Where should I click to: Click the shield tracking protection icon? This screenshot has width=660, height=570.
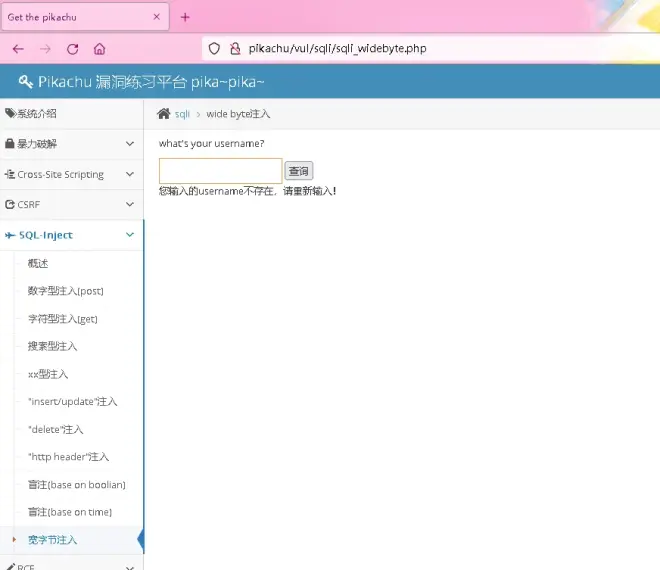click(x=214, y=48)
